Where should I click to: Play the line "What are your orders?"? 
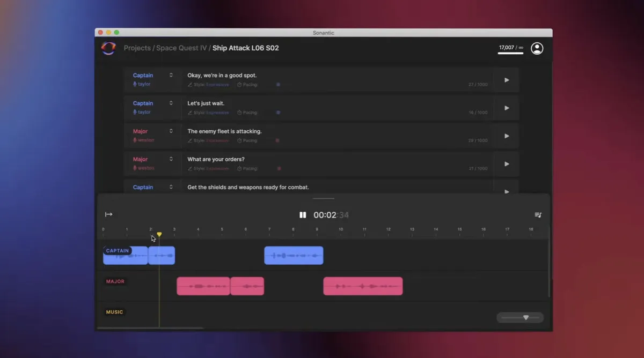pyautogui.click(x=507, y=164)
